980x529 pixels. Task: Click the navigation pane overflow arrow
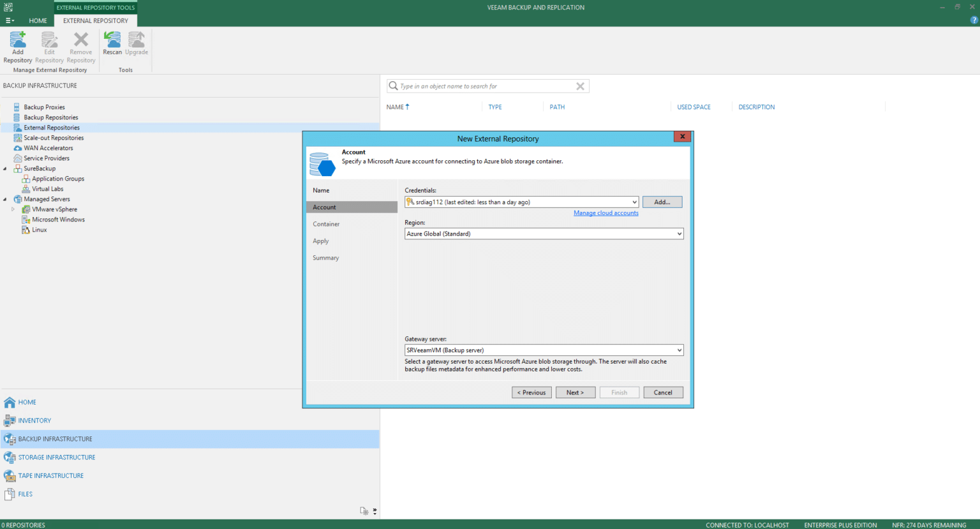(x=375, y=511)
